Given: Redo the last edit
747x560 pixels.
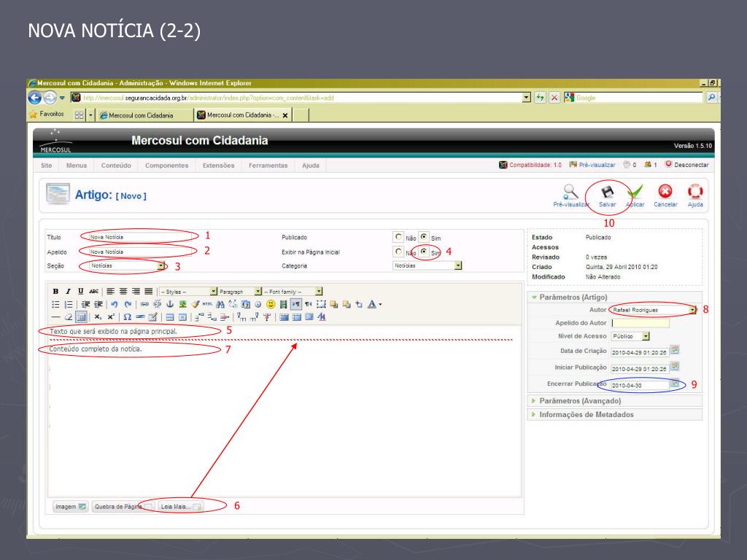Looking at the screenshot, I should point(128,304).
